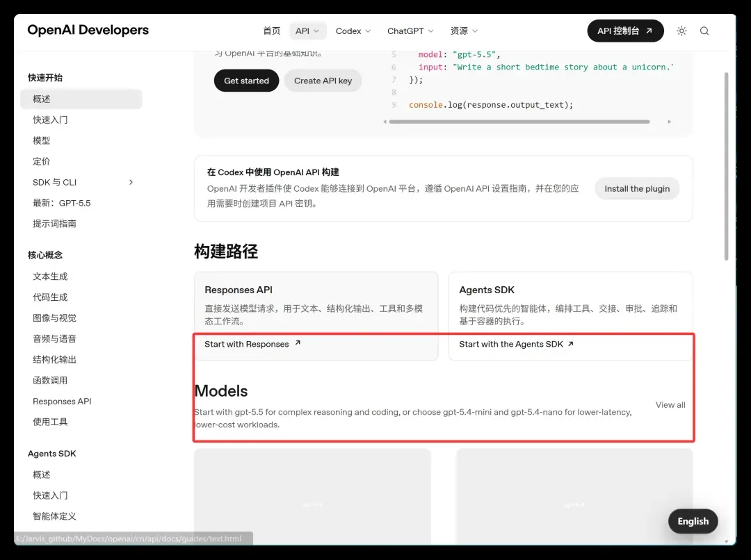
Task: Click the 在 Codex 中使用 OpenAI API 构建 title
Action: coord(273,172)
